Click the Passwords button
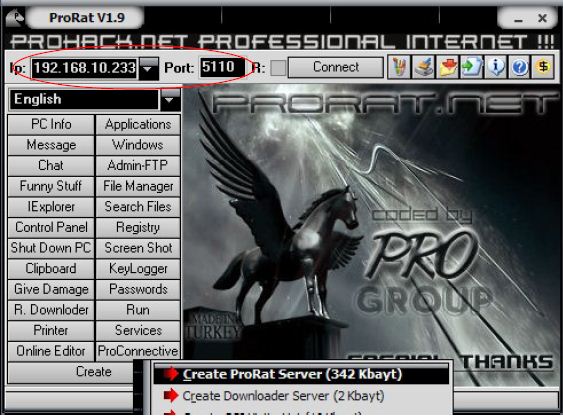563x416 pixels. click(138, 289)
